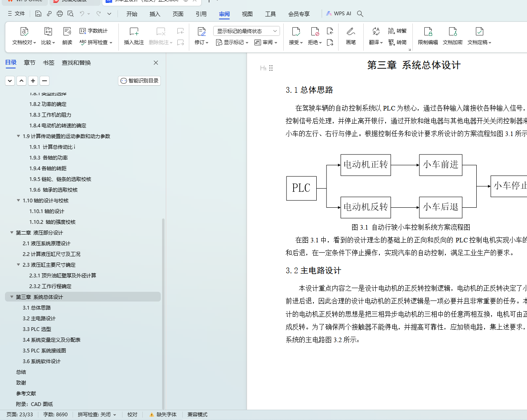Click 兼容模式 in the status bar
Screen dimensions: 527x420
[198, 415]
